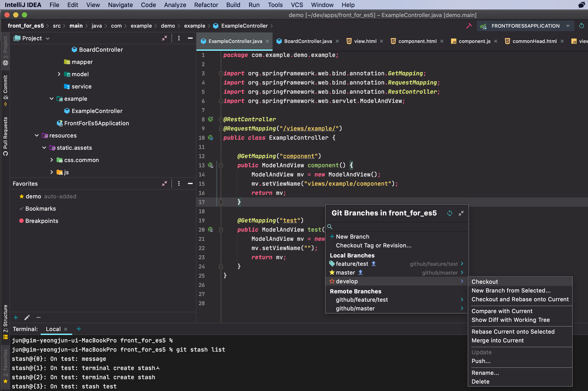Toggle the favorite star on develop branch

coord(332,281)
